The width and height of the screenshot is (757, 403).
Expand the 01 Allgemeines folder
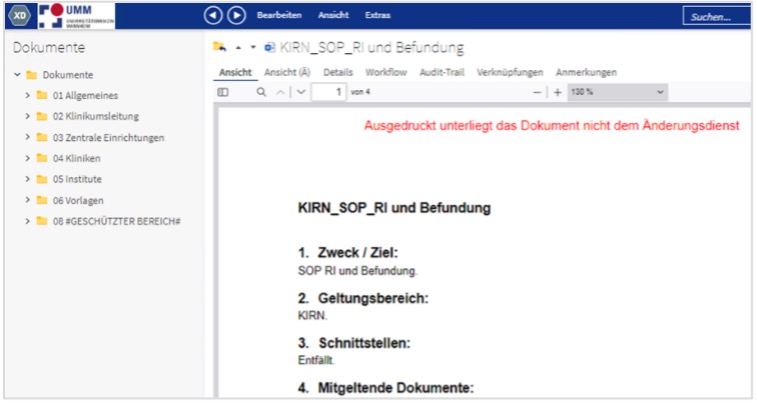point(28,96)
